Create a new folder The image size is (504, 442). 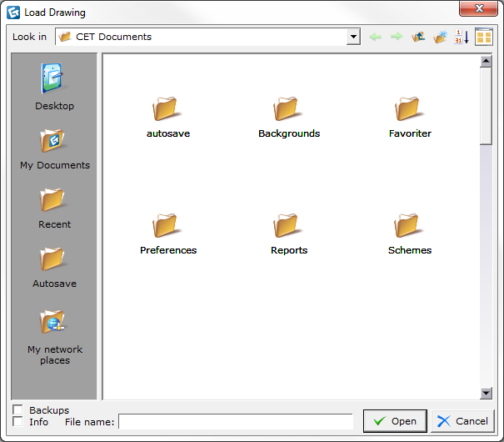440,37
